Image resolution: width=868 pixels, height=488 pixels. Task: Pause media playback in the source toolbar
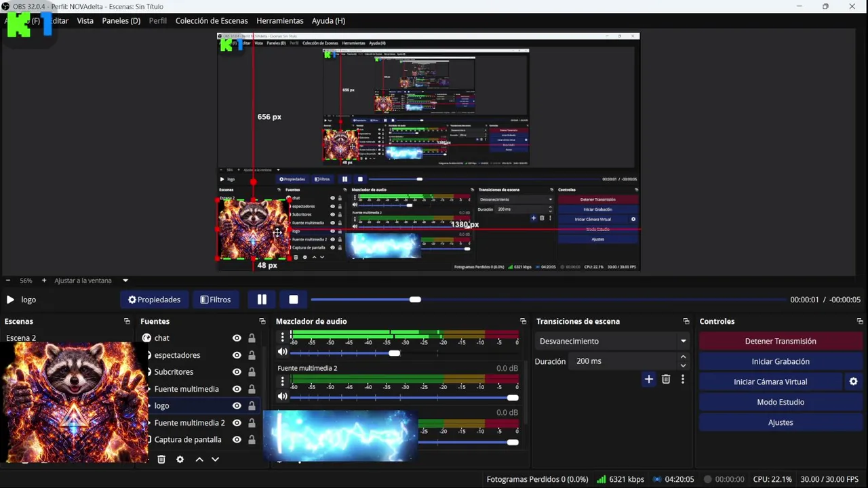point(262,300)
